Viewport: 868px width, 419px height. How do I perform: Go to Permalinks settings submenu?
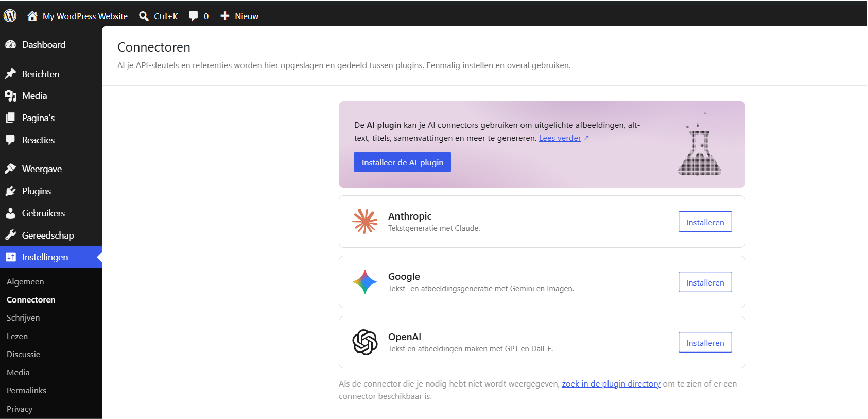pyautogui.click(x=26, y=390)
